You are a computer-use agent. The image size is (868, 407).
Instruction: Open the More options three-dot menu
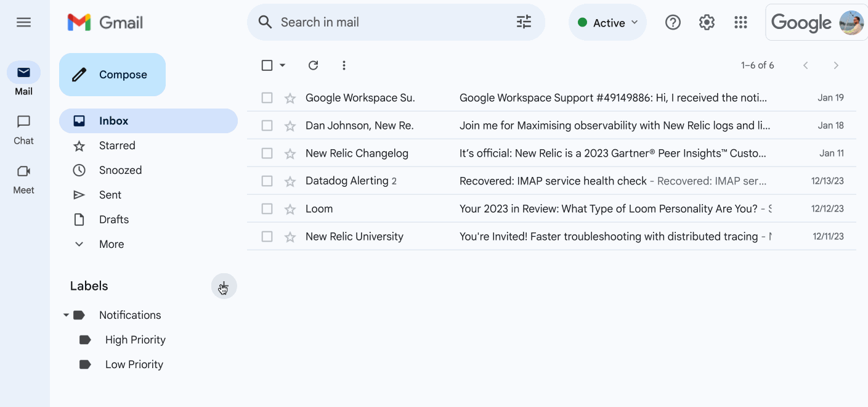click(344, 65)
